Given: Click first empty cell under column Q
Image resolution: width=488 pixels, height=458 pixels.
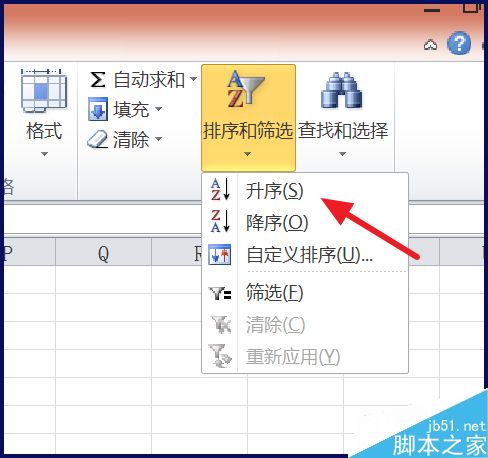Looking at the screenshot, I should tap(103, 280).
